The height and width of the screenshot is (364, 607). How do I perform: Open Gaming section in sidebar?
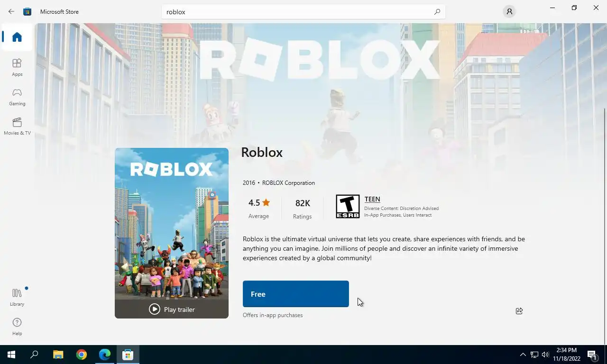[x=17, y=97]
